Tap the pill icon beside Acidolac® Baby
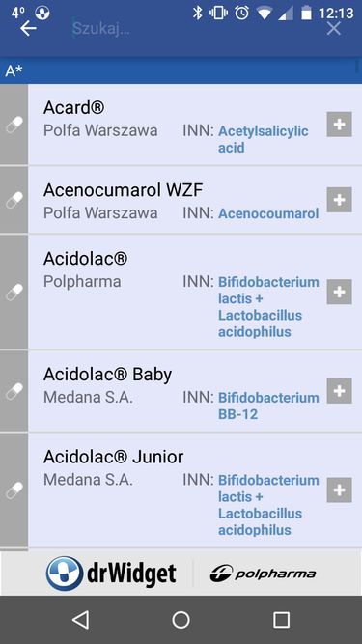The image size is (362, 644). tap(14, 391)
